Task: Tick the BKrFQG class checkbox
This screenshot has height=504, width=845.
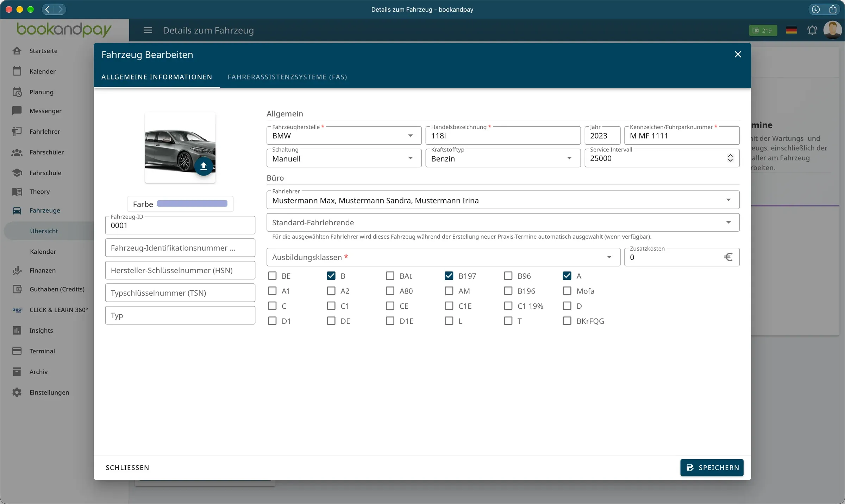Action: (567, 321)
